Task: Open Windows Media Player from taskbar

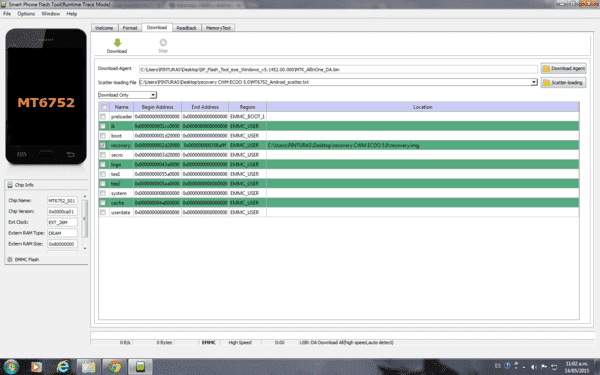Action: [x=36, y=367]
